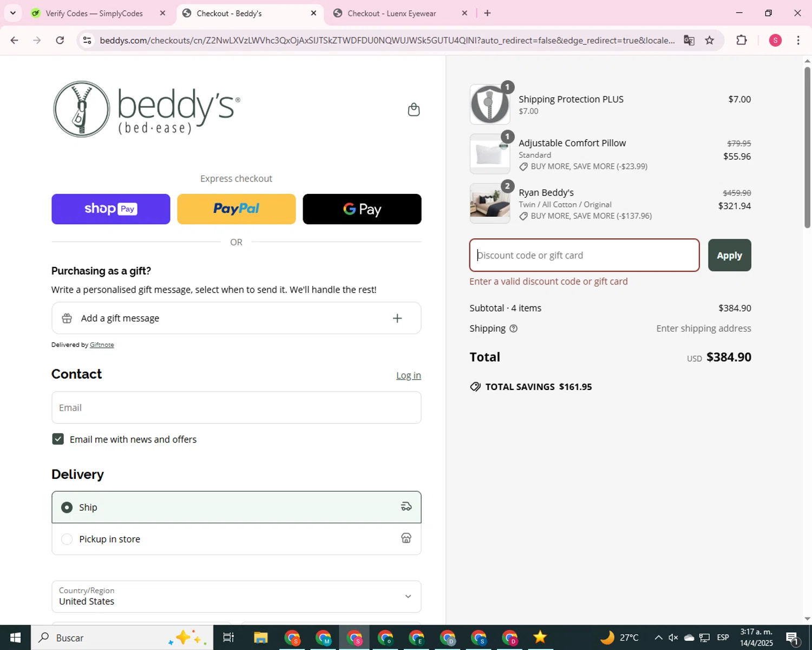Click the Log in link

click(x=409, y=375)
